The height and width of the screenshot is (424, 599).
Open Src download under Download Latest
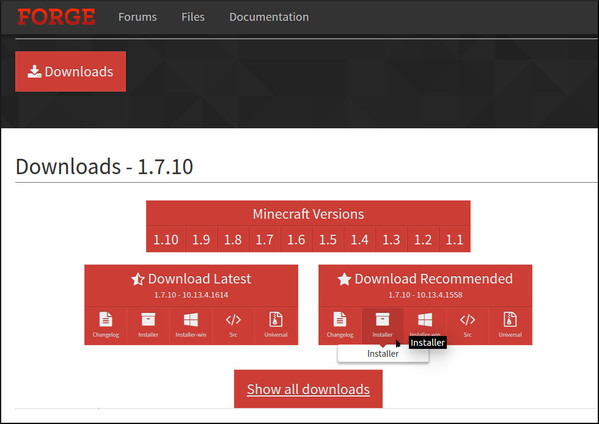tap(233, 325)
